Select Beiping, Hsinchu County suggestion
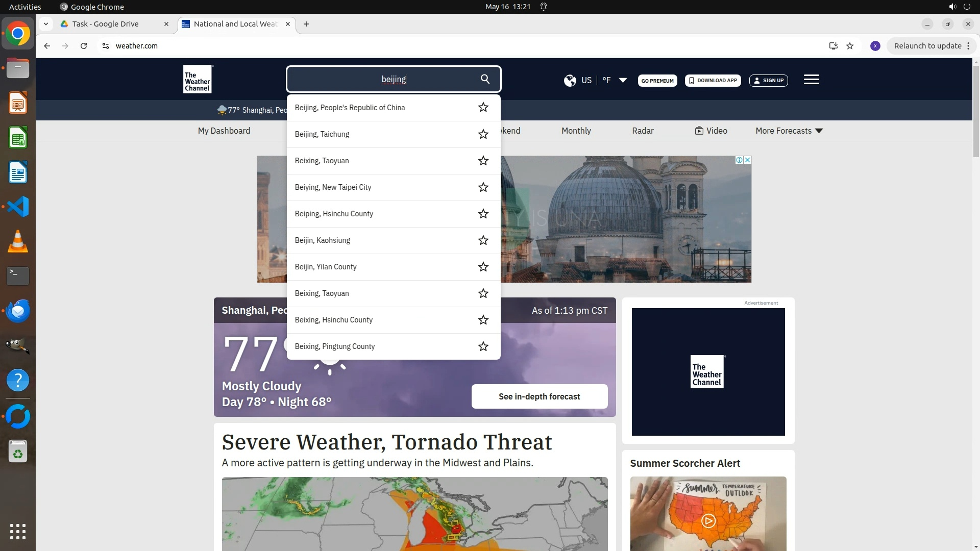The image size is (980, 551). pyautogui.click(x=334, y=214)
